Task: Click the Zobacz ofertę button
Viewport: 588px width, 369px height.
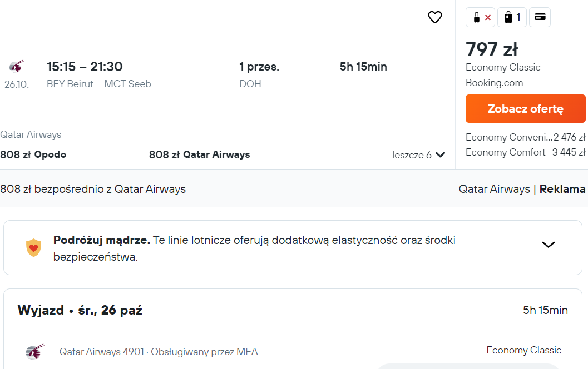Action: (525, 108)
